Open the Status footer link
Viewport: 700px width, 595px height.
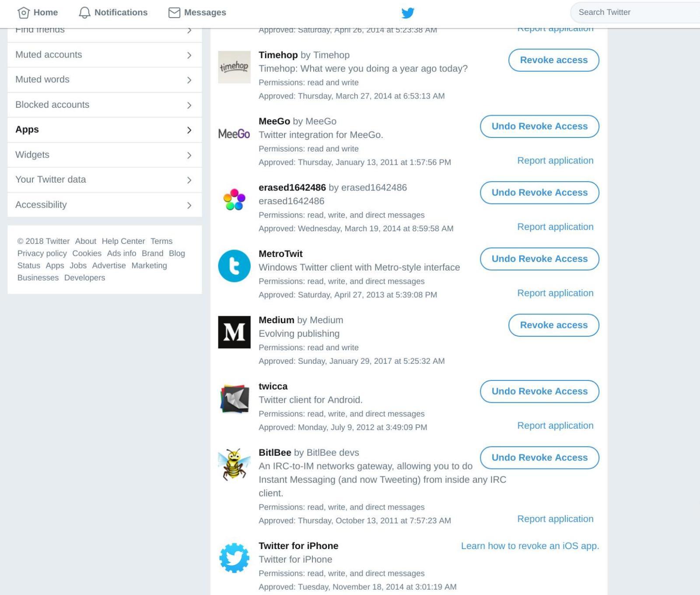point(28,266)
